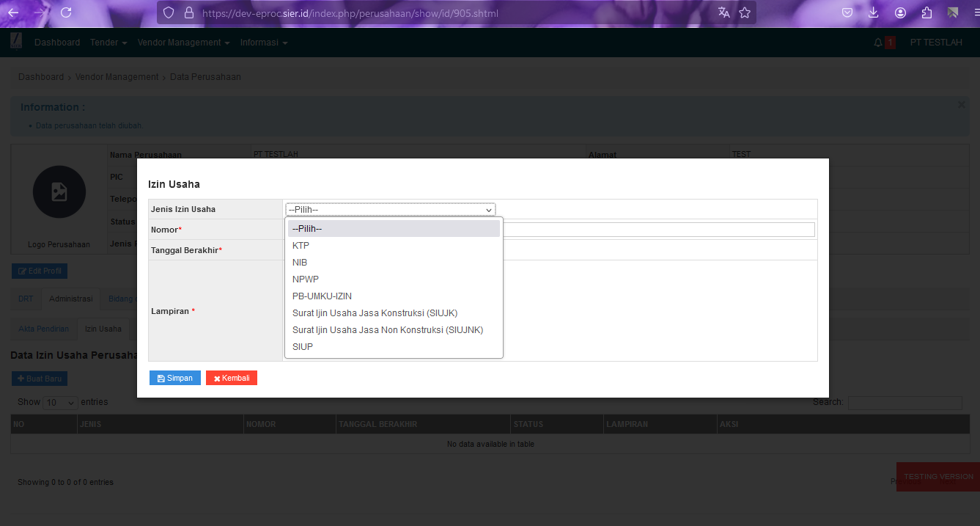Sort by the STATUS column header
Viewport: 980px width, 526px height.
pyautogui.click(x=557, y=424)
